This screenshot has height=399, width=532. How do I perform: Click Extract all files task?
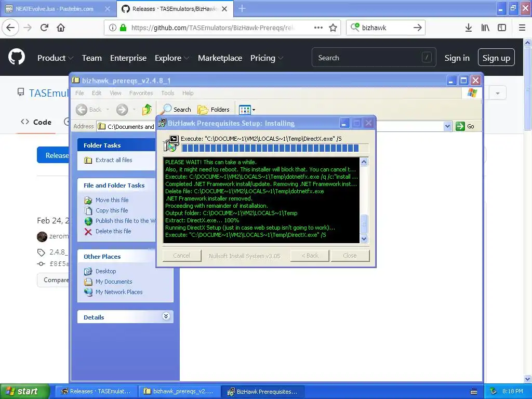(x=114, y=160)
